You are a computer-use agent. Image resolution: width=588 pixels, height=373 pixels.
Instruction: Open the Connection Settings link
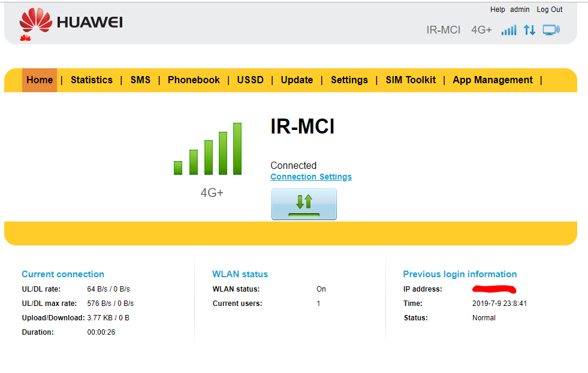click(x=311, y=177)
